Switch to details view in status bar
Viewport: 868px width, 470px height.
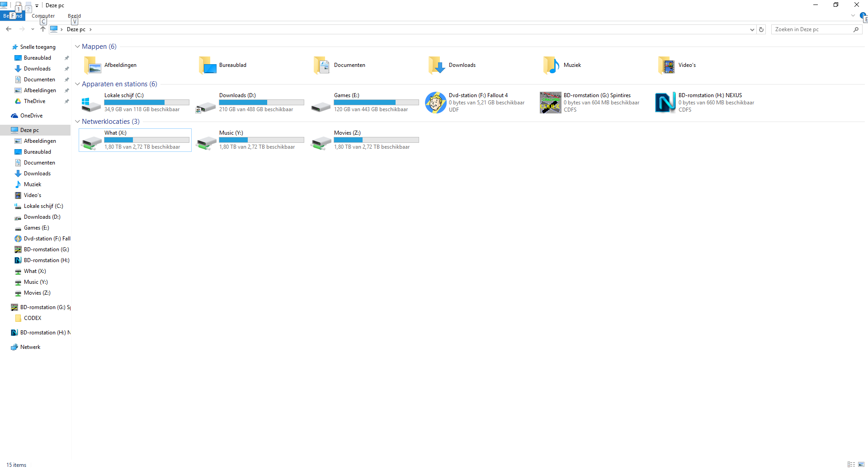coord(851,465)
